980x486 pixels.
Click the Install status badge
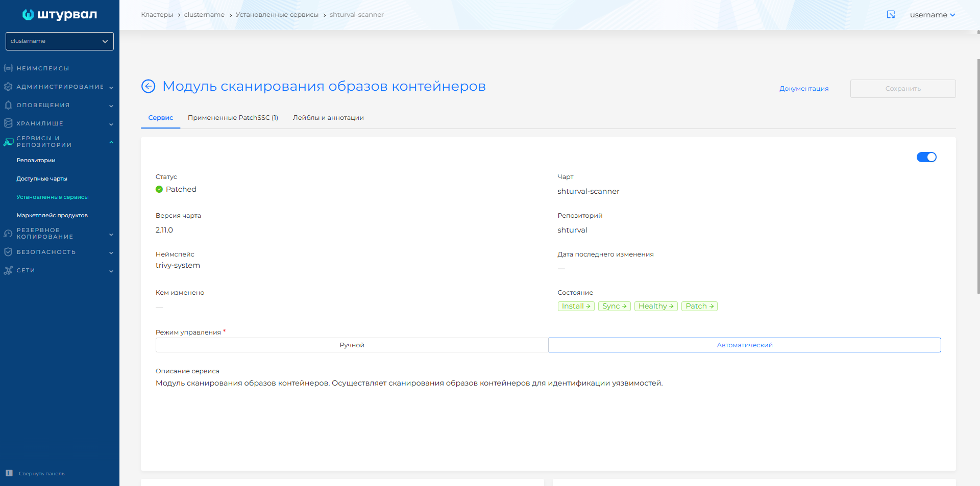(x=576, y=306)
